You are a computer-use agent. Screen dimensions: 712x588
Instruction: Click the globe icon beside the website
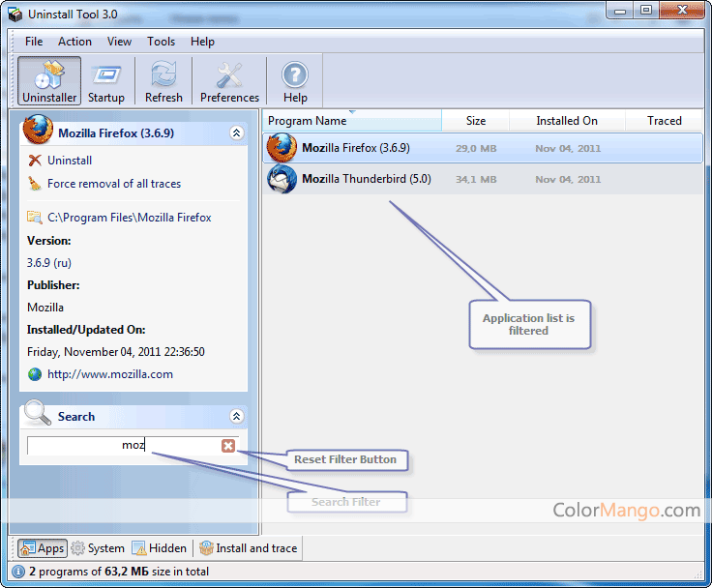[x=35, y=374]
